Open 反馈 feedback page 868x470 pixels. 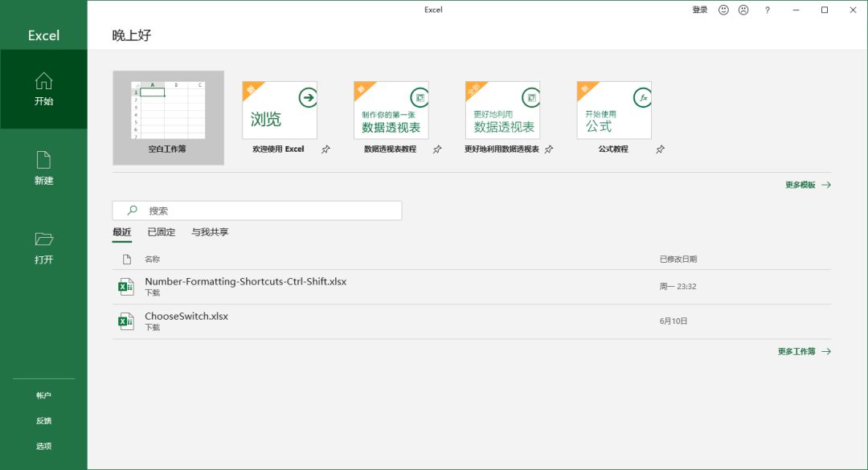[x=43, y=421]
